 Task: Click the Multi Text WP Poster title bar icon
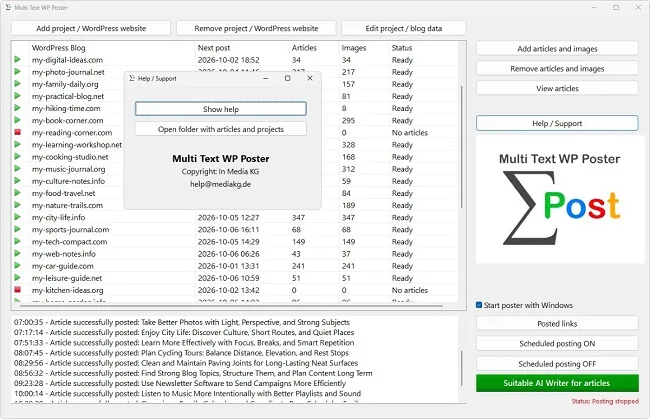click(x=8, y=7)
